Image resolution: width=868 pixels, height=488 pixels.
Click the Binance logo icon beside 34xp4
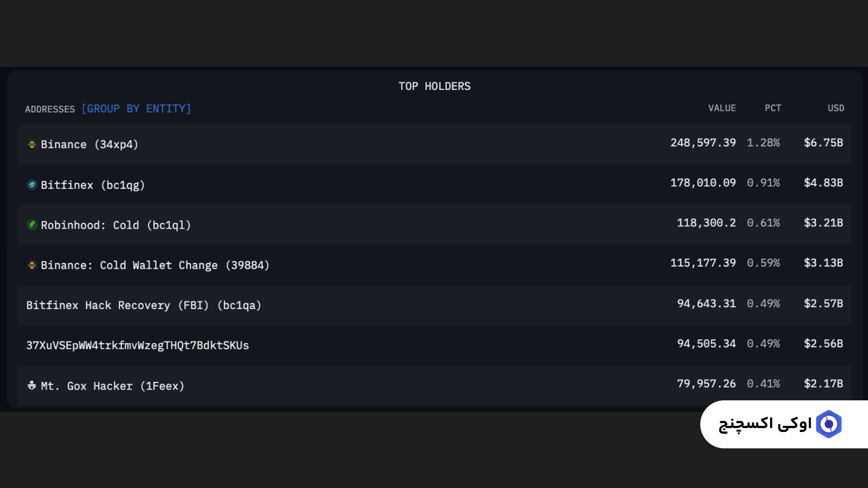click(x=32, y=145)
